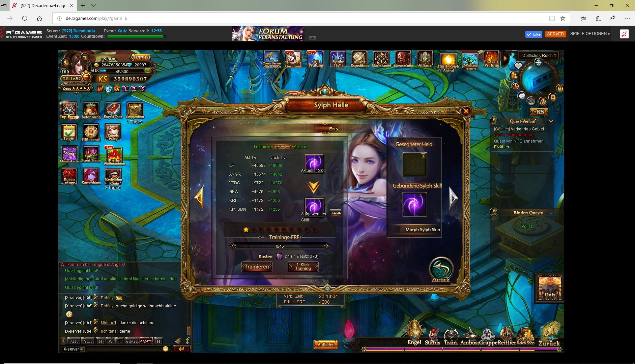Open the Glücksrad wheel icon
Screen dimensions: 635x364
[91, 132]
